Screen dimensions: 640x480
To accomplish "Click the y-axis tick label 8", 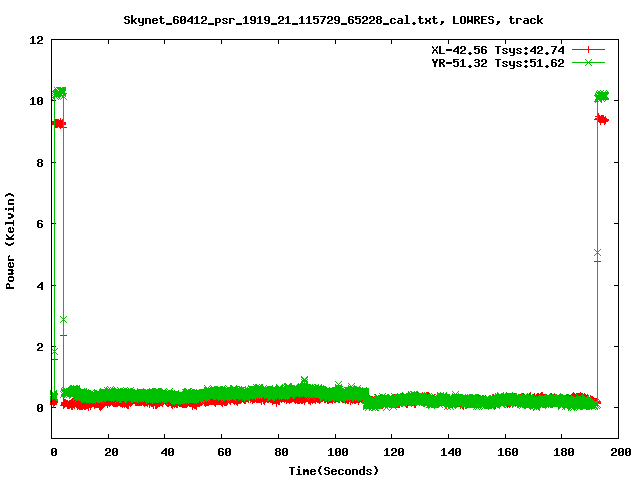I will click(x=40, y=163).
